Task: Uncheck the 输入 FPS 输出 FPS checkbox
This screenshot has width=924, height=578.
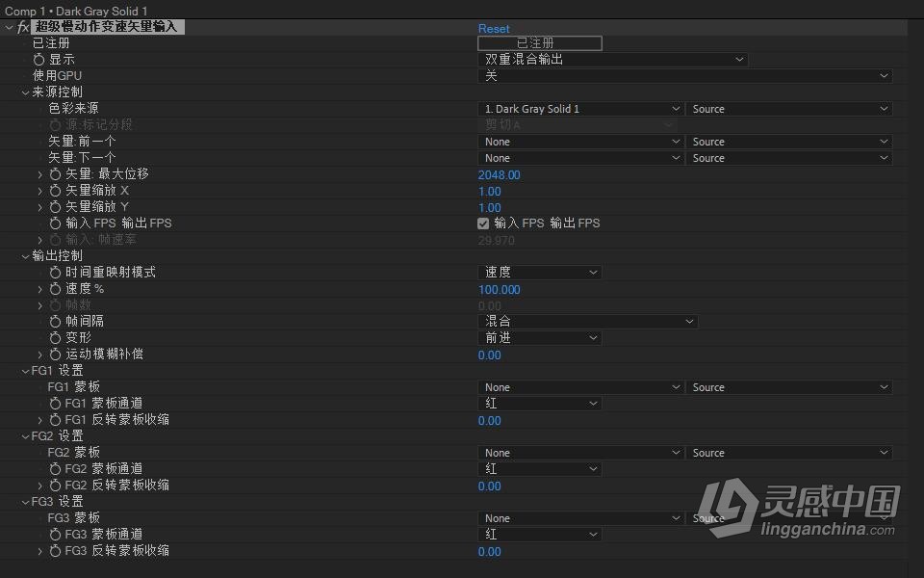Action: [483, 223]
